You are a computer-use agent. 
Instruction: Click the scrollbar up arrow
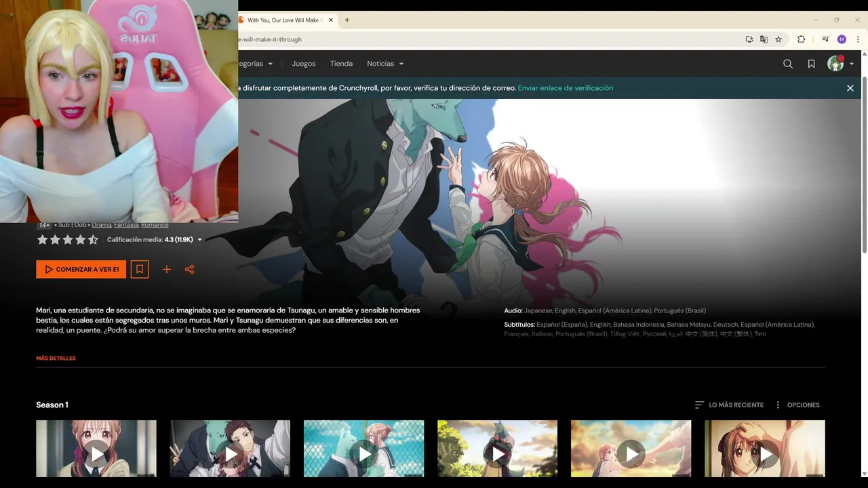pos(864,54)
